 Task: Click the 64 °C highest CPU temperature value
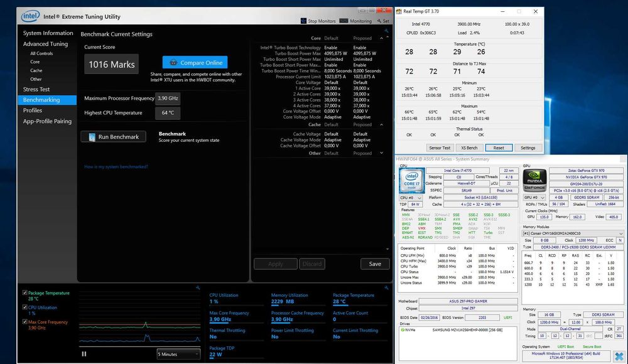[x=168, y=113]
